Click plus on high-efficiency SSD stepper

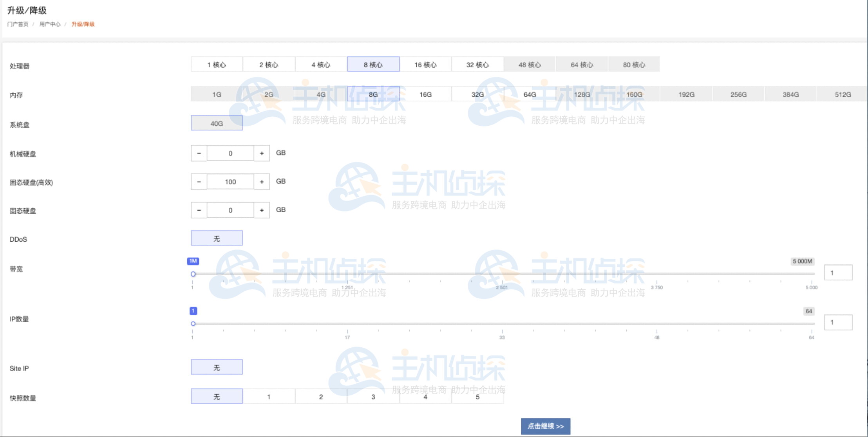pyautogui.click(x=262, y=182)
